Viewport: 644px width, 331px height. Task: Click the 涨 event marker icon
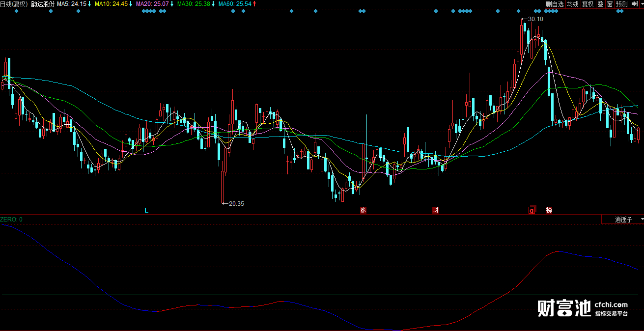364,210
